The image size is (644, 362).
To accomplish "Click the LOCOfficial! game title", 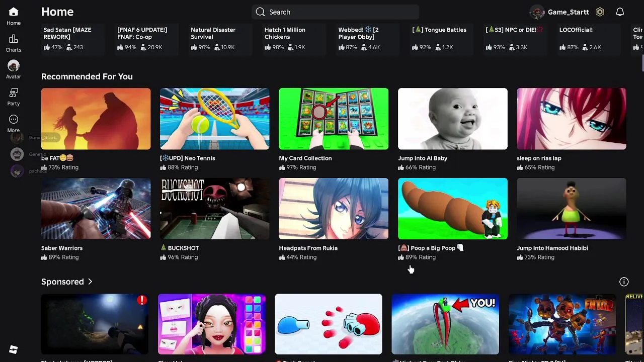I will (x=576, y=30).
